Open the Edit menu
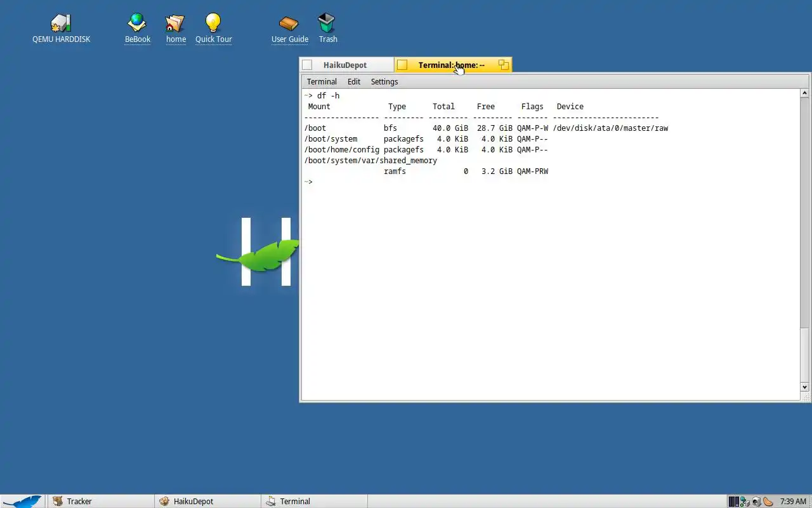The image size is (812, 508). pos(354,81)
